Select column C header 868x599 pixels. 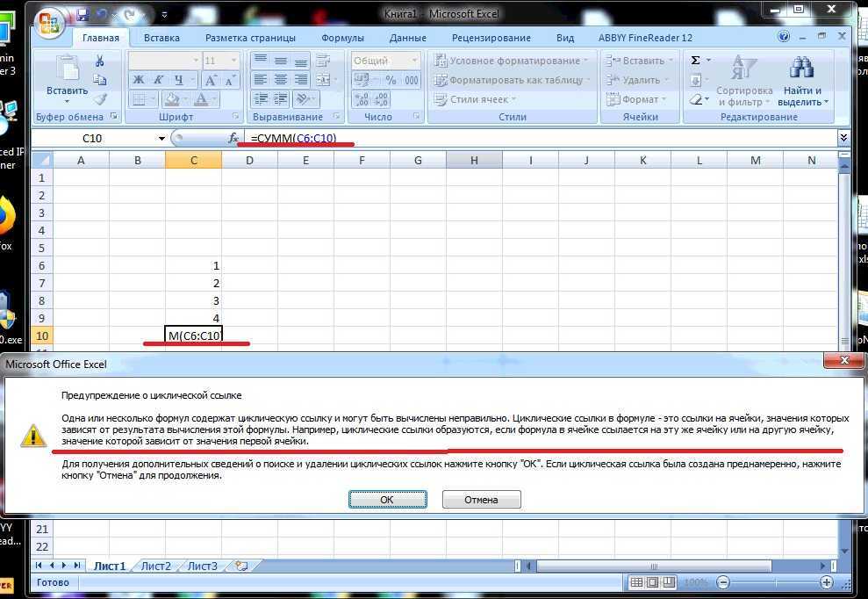tap(194, 160)
